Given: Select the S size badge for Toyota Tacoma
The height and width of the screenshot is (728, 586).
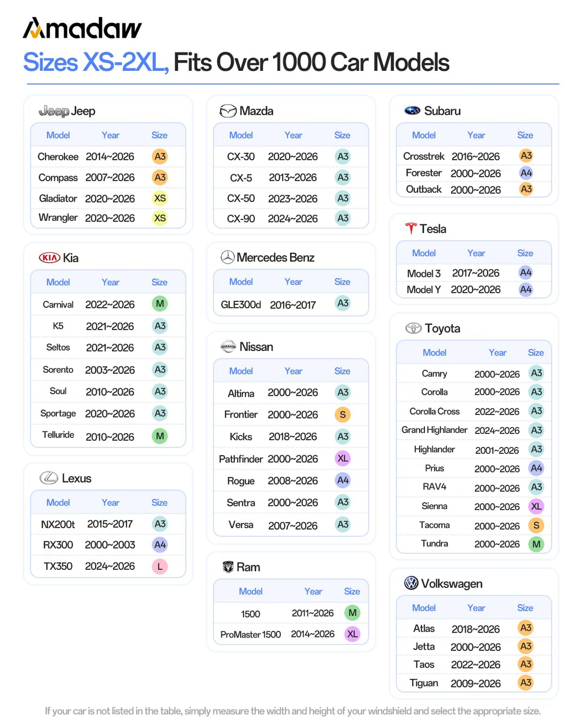Looking at the screenshot, I should coord(536,525).
